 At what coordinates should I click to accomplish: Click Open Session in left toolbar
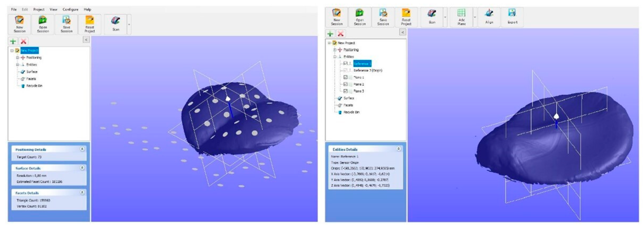43,24
